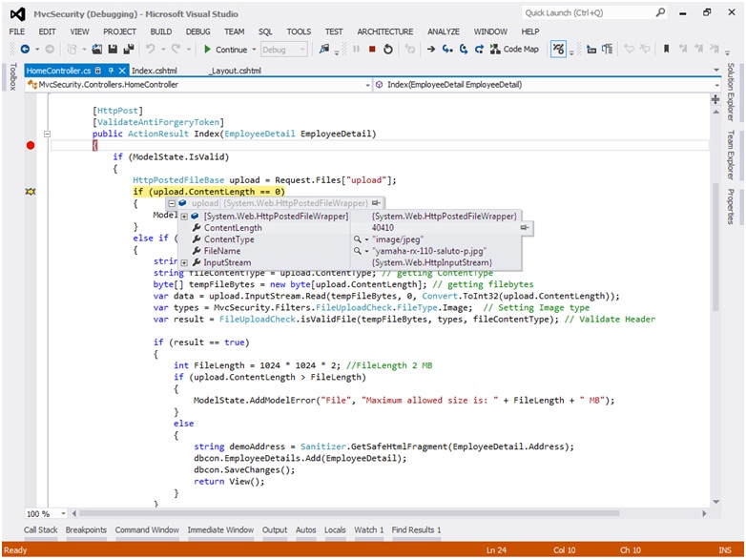Expand the [System.Web.HttpPostedFileWrapper] node
Screen dimensions: 746x560
tap(184, 217)
